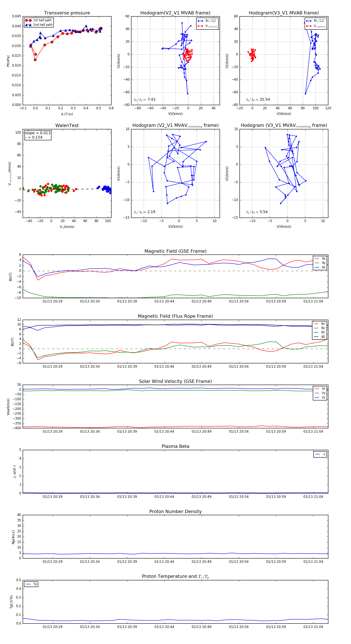Click the B/√μ0ρ legend entry in V2_V1 MVAB hodogram
The image size is (351, 644).
(207, 21)
